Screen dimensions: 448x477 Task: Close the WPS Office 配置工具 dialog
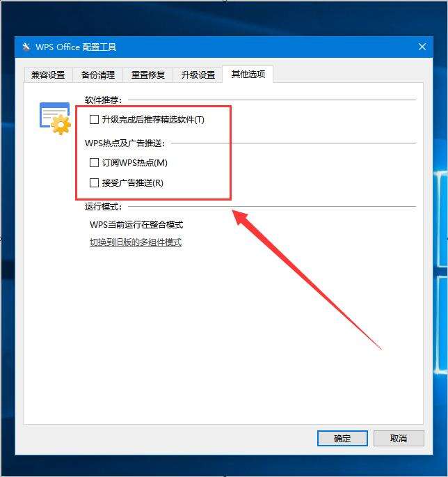click(422, 47)
